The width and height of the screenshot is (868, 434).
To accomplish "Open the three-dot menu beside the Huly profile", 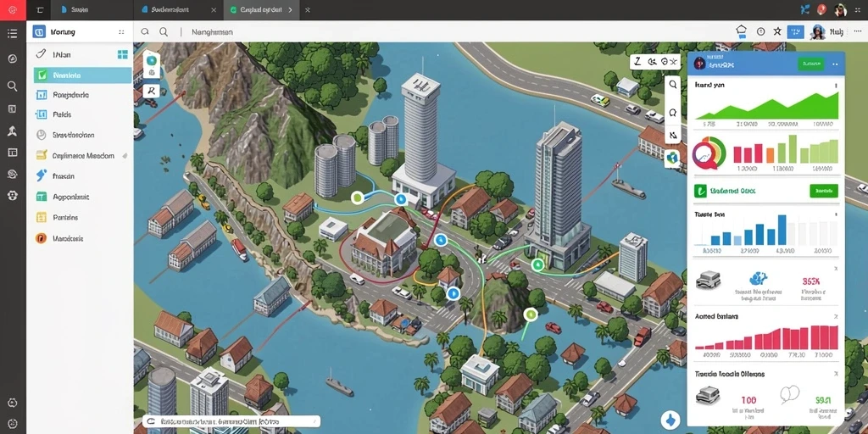I will (x=856, y=32).
